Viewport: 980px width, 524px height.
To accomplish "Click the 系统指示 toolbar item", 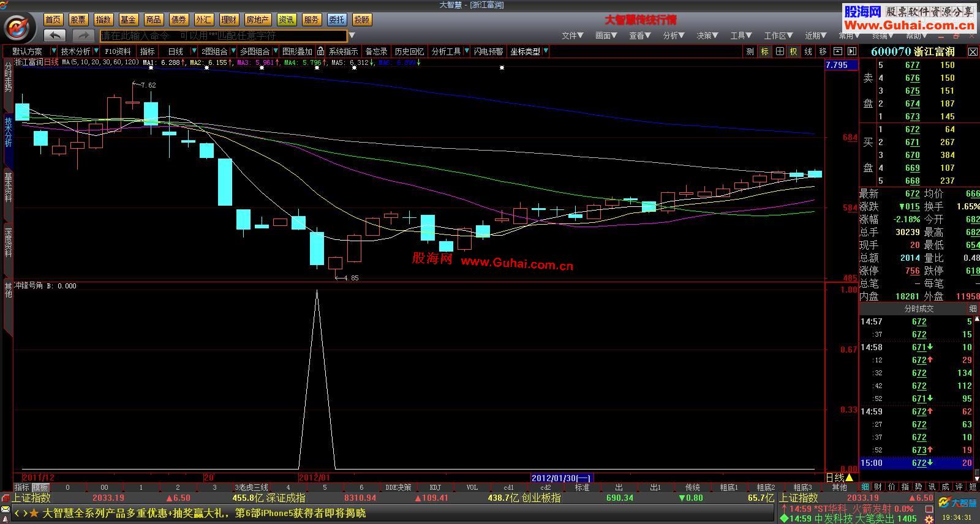I will [343, 51].
